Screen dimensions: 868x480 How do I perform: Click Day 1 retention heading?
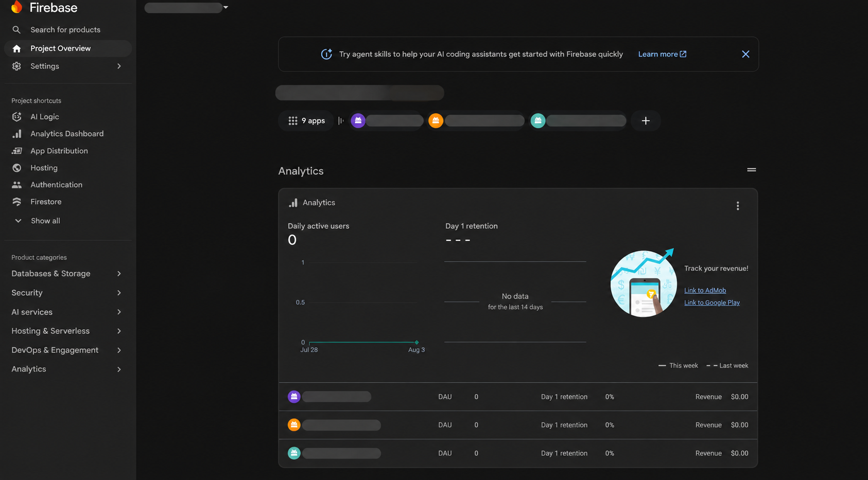tap(472, 226)
